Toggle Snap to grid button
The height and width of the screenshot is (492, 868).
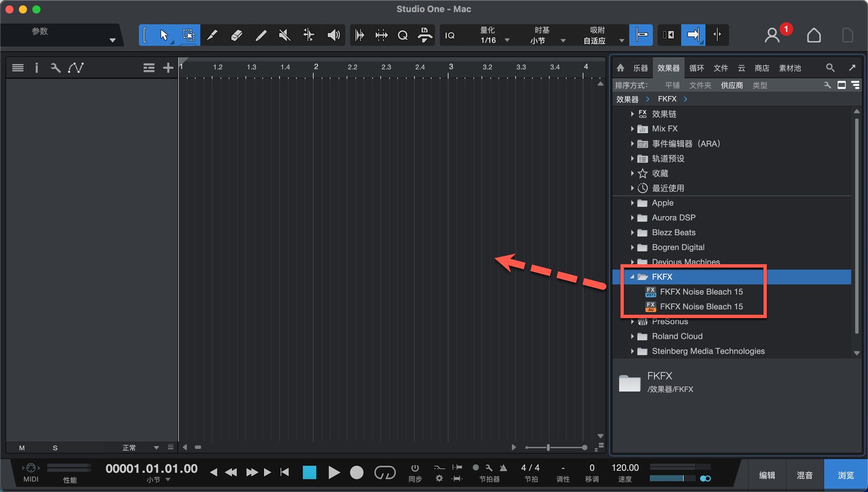(x=641, y=35)
